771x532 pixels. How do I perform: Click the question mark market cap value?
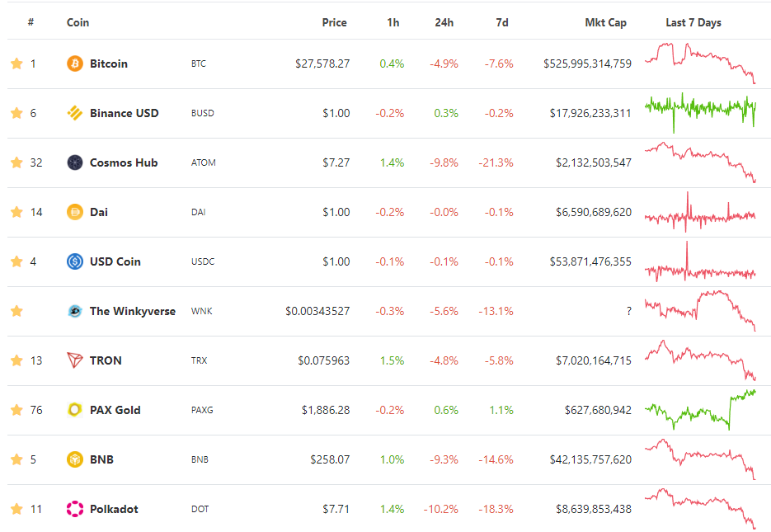[x=629, y=311]
